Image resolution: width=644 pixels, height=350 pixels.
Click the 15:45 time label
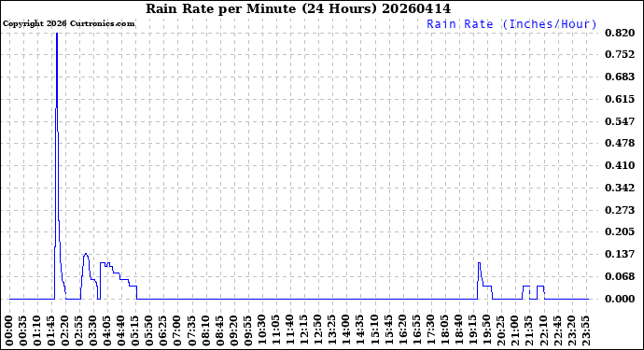click(389, 331)
